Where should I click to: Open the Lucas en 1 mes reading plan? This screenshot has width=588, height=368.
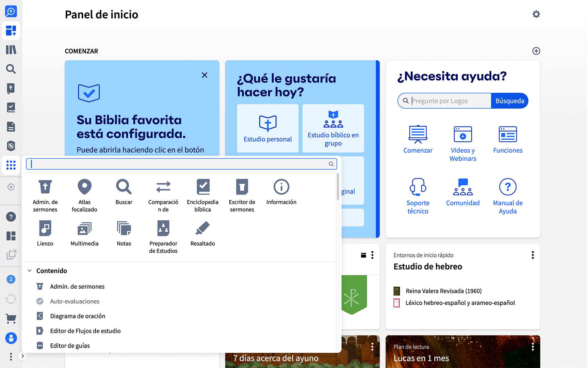pyautogui.click(x=421, y=358)
